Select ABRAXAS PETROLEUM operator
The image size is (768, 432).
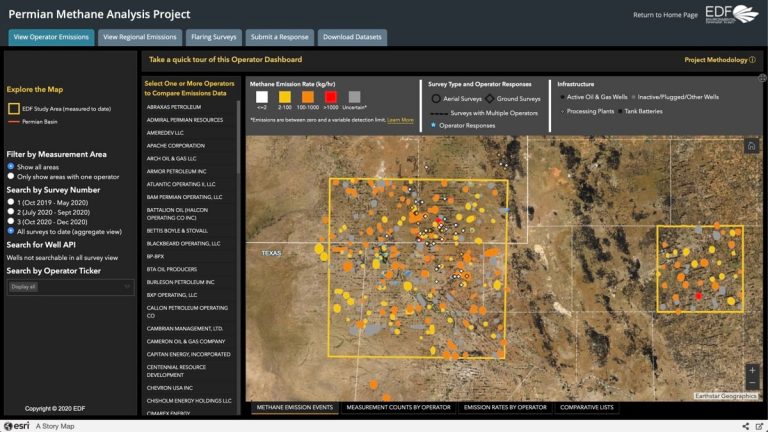174,107
